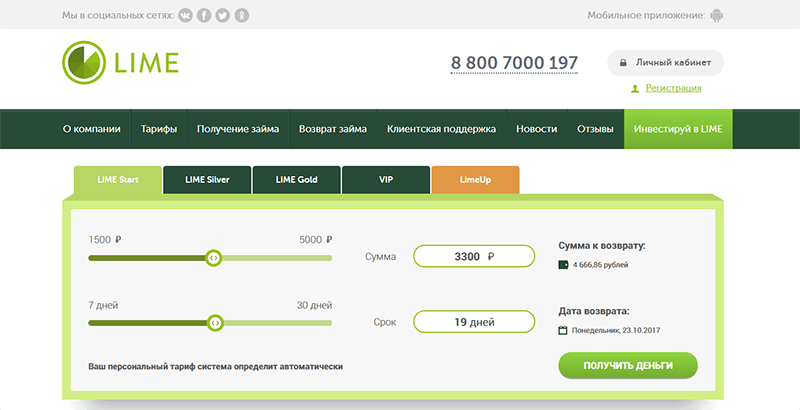
Task: Click Инвестируй в LIME
Action: pos(678,129)
